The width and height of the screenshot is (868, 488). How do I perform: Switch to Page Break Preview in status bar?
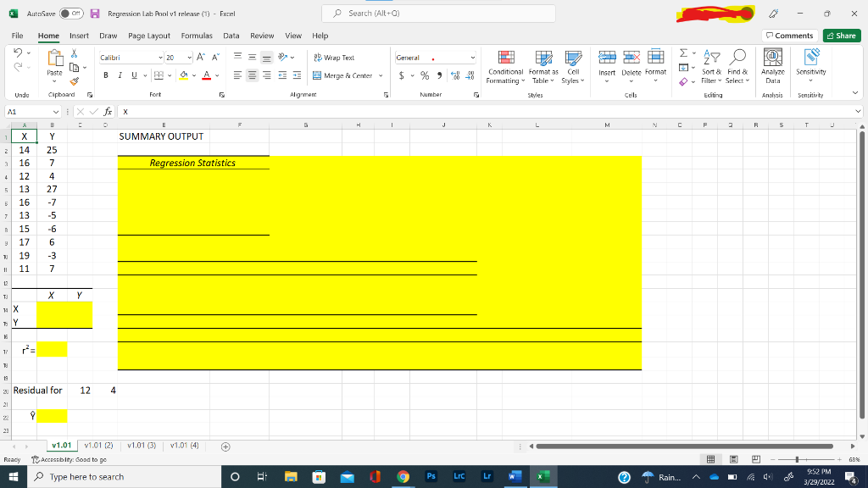(756, 459)
